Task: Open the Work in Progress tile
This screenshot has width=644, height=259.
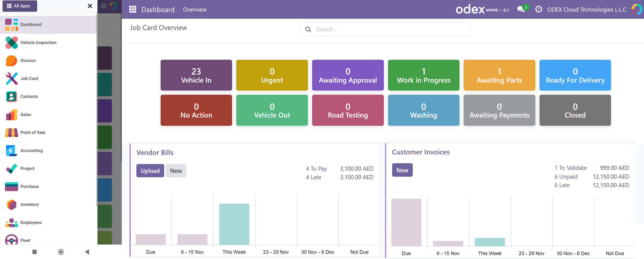Action: (423, 75)
